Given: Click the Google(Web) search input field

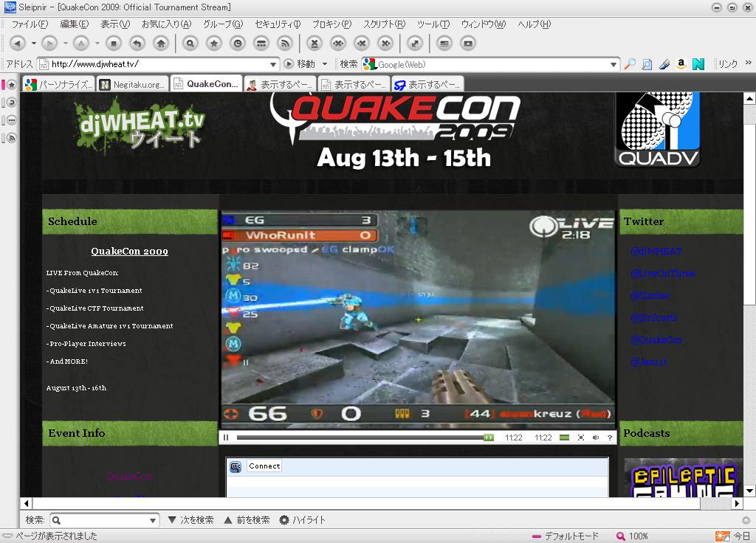Looking at the screenshot, I should tap(492, 65).
